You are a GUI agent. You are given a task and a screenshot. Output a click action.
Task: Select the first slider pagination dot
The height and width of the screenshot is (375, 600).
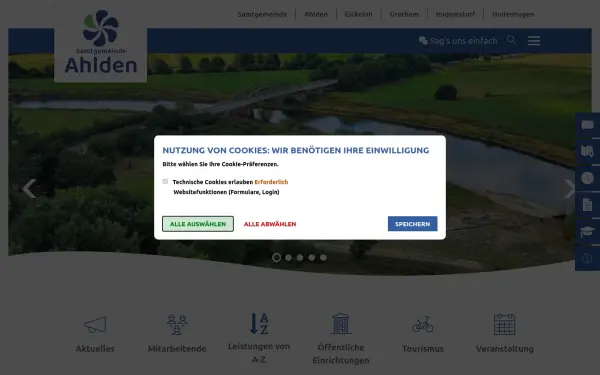click(276, 258)
